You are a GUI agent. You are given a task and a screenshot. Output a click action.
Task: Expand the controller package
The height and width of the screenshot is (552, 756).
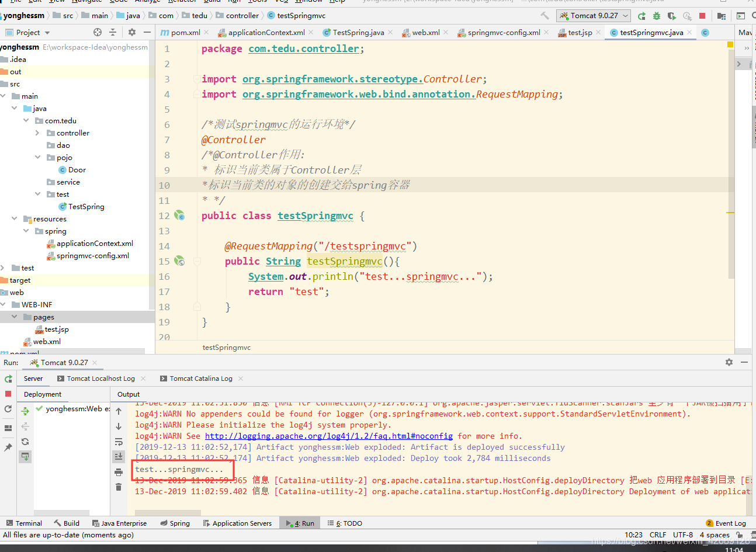pos(38,133)
